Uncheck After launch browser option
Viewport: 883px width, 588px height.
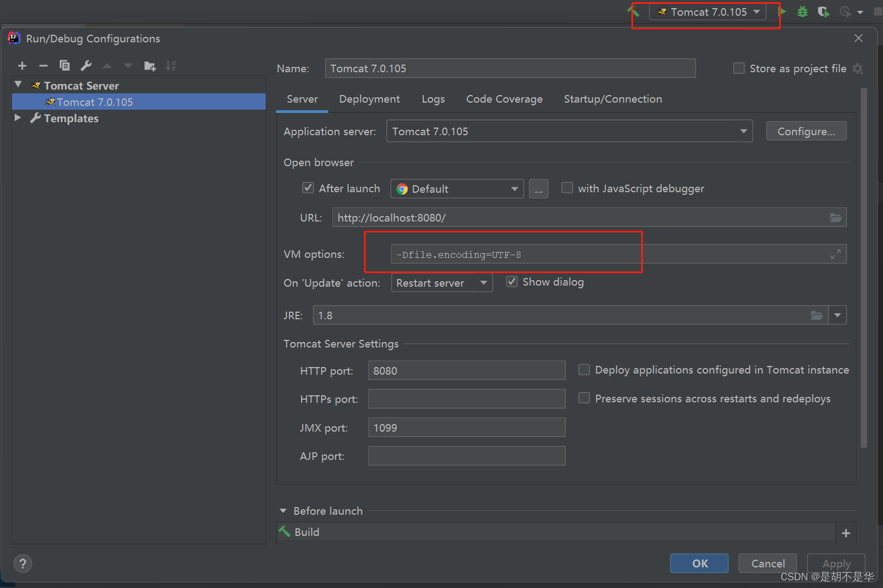[308, 188]
